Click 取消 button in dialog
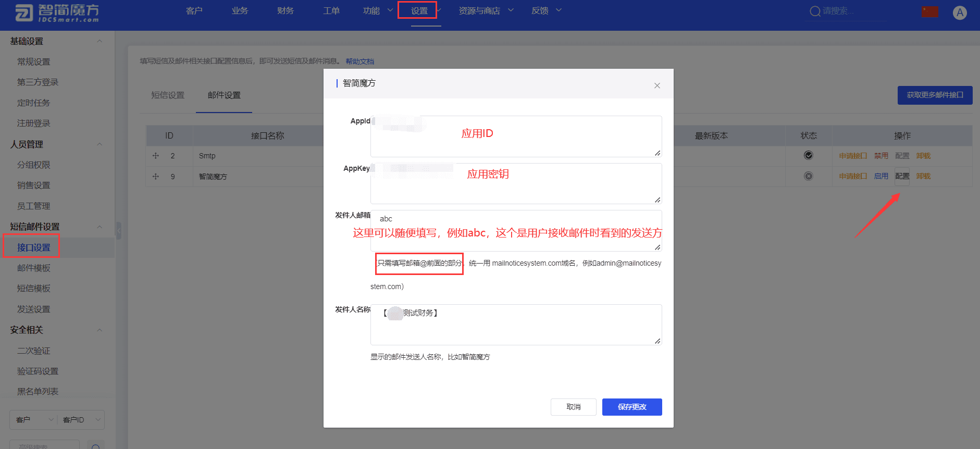980x449 pixels. click(x=573, y=407)
